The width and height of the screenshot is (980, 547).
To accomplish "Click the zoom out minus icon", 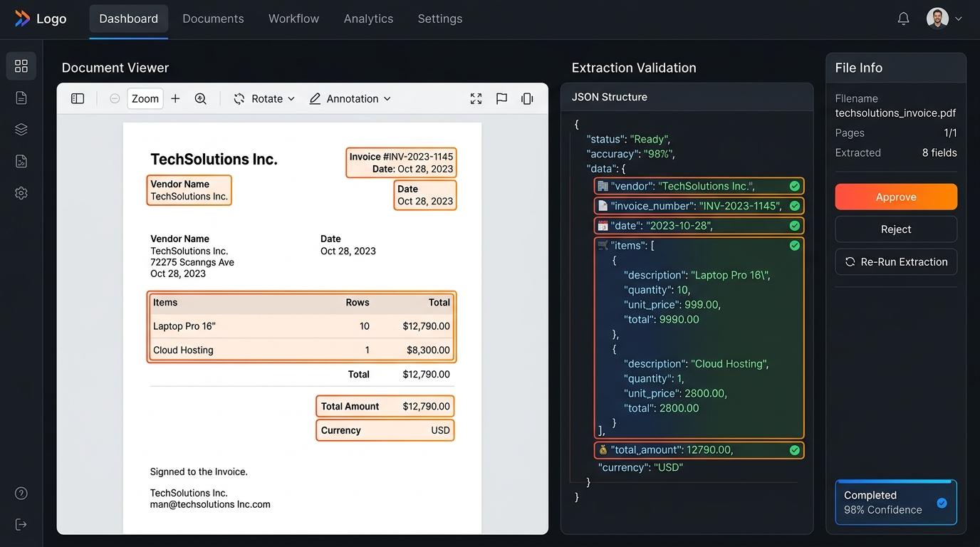I will click(115, 99).
